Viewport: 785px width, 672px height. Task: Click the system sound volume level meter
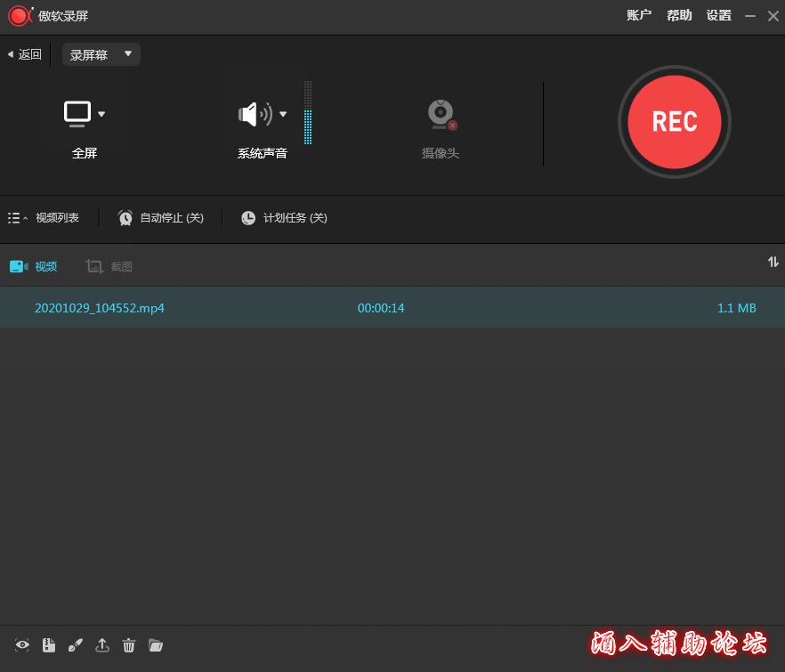click(308, 114)
